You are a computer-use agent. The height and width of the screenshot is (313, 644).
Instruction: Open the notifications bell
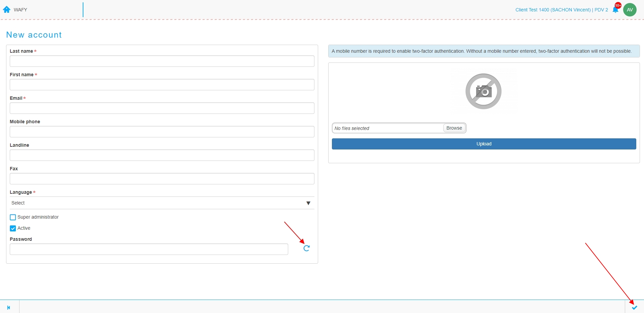point(615,10)
